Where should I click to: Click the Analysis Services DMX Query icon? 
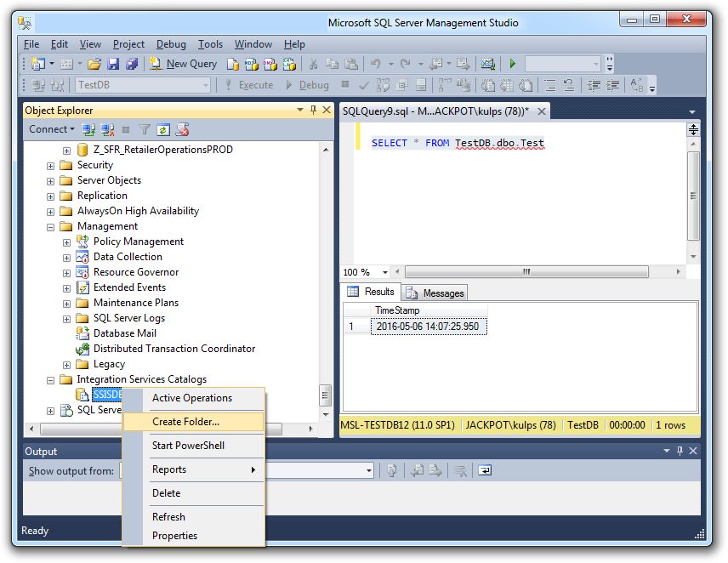tap(270, 64)
